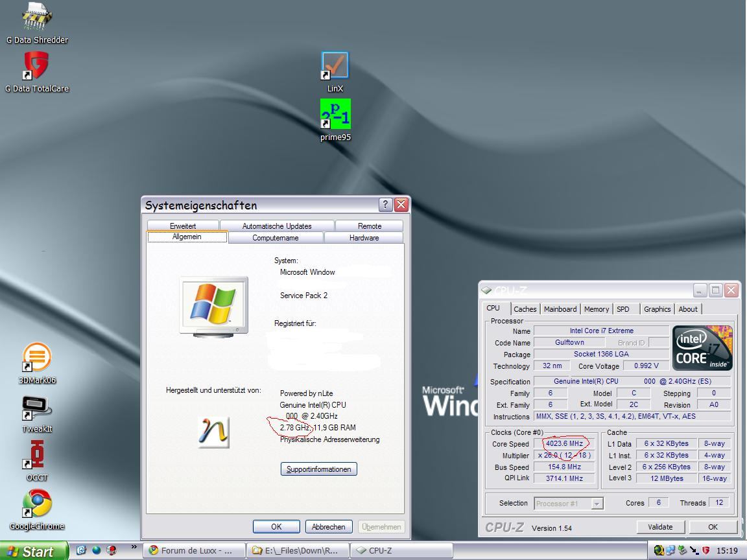Open the Graphics tab in CPU-Z
747x560 pixels.
point(657,309)
